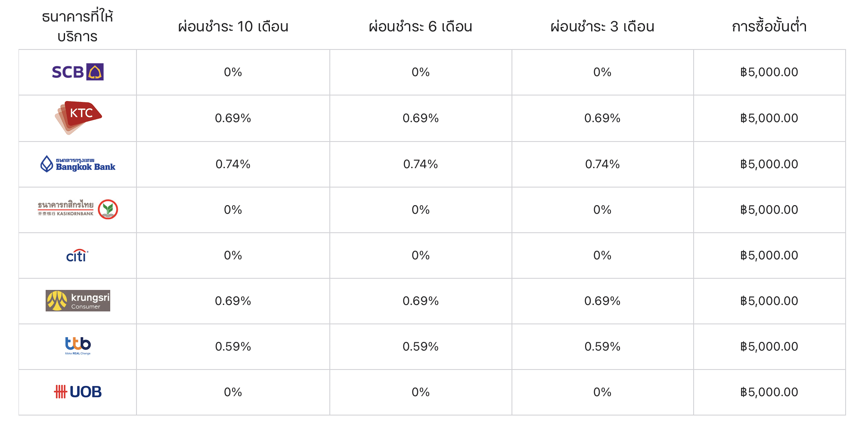Select Citi minimum purchase ฿5,000.00 cell
Image resolution: width=868 pixels, height=431 pixels.
click(769, 256)
